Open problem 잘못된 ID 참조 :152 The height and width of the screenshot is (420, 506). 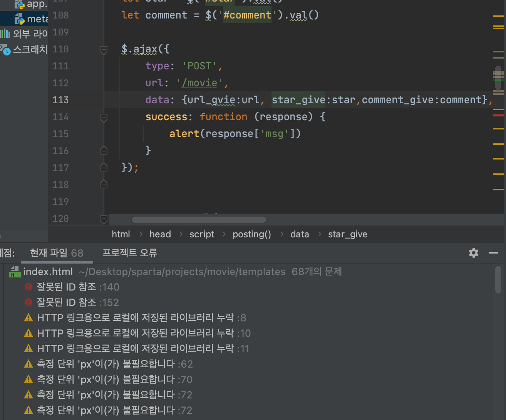[248, 302]
